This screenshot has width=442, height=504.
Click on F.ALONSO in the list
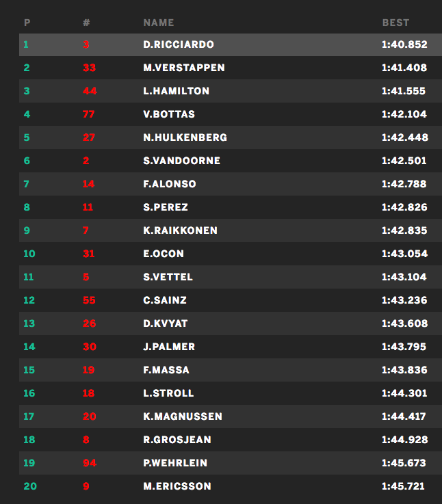[170, 184]
